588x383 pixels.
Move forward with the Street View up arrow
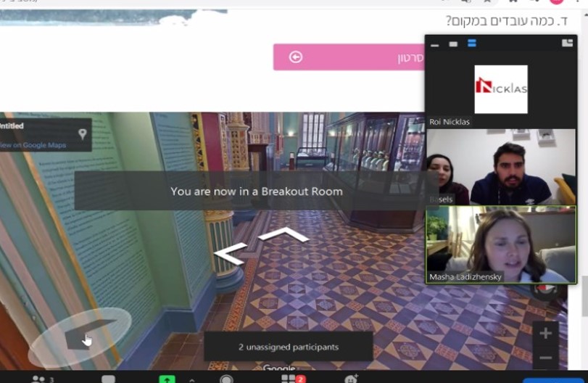(284, 234)
